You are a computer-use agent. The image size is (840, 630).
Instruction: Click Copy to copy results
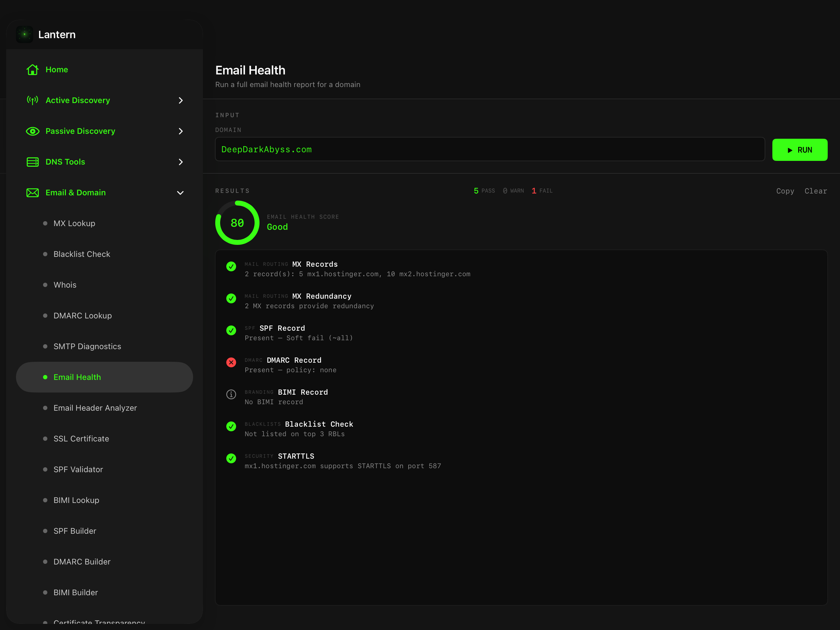click(x=785, y=191)
